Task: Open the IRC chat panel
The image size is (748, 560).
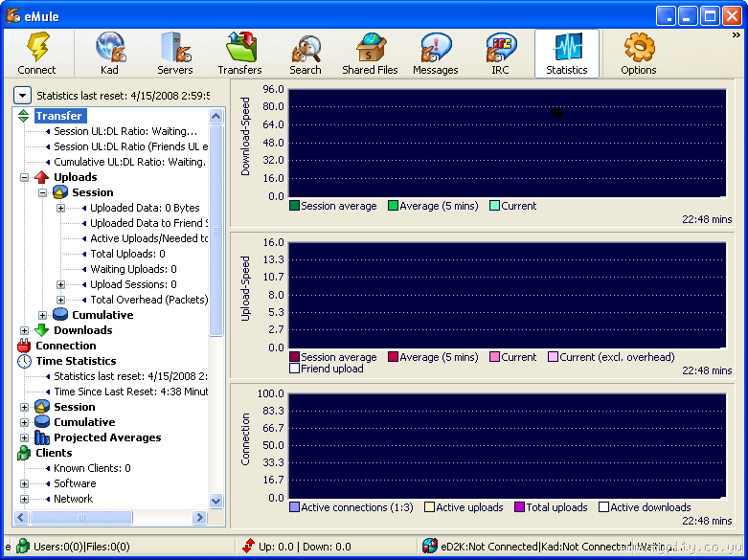Action: (x=500, y=48)
